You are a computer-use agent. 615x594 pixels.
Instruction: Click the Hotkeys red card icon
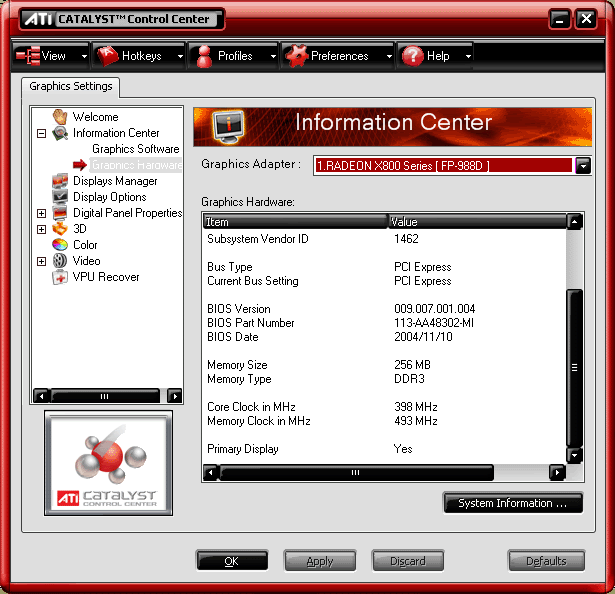point(107,56)
